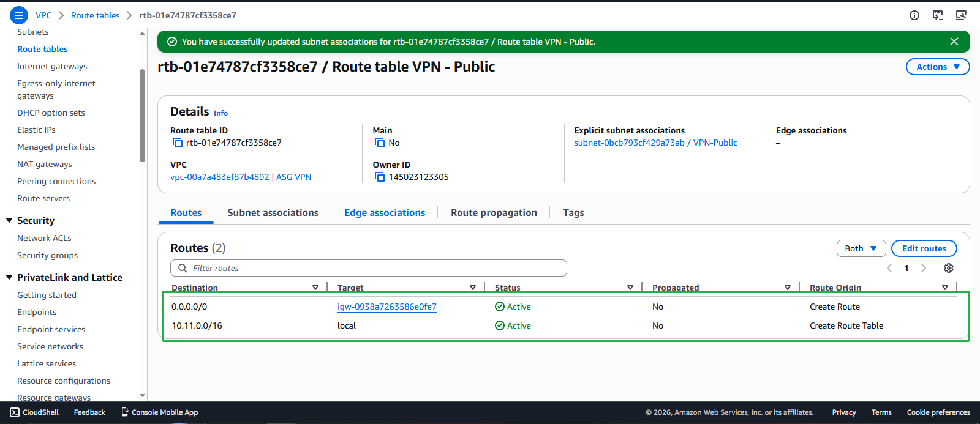Collapse the Security section in sidebar
Viewport: 980px width, 424px height.
[x=9, y=220]
